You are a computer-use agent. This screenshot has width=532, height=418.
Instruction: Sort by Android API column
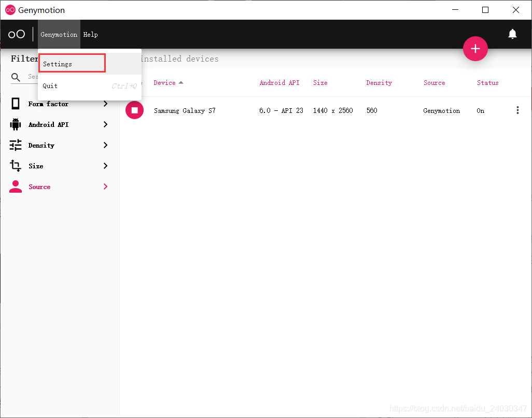click(x=279, y=83)
